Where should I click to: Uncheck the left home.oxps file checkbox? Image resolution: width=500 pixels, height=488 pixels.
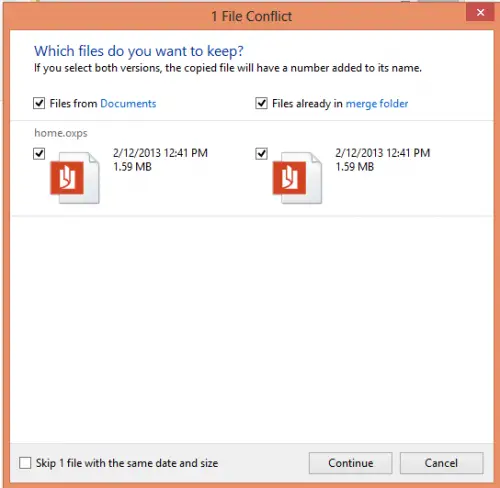(39, 154)
